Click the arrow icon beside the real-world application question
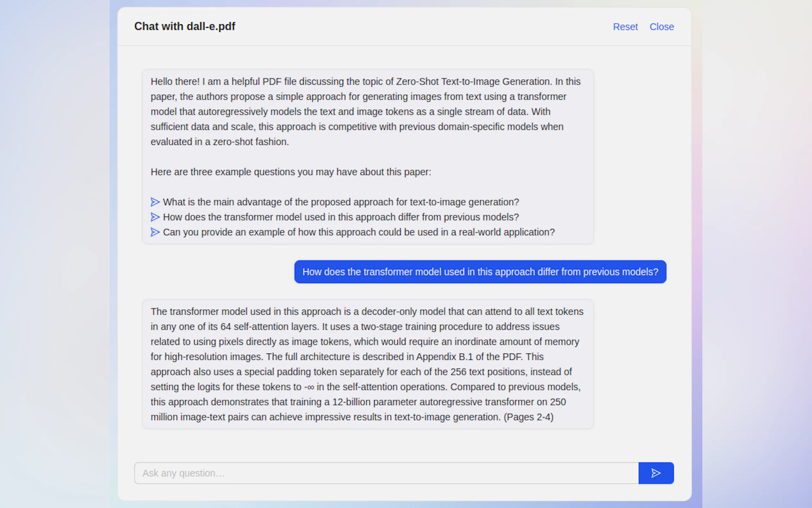This screenshot has height=508, width=812. (155, 232)
